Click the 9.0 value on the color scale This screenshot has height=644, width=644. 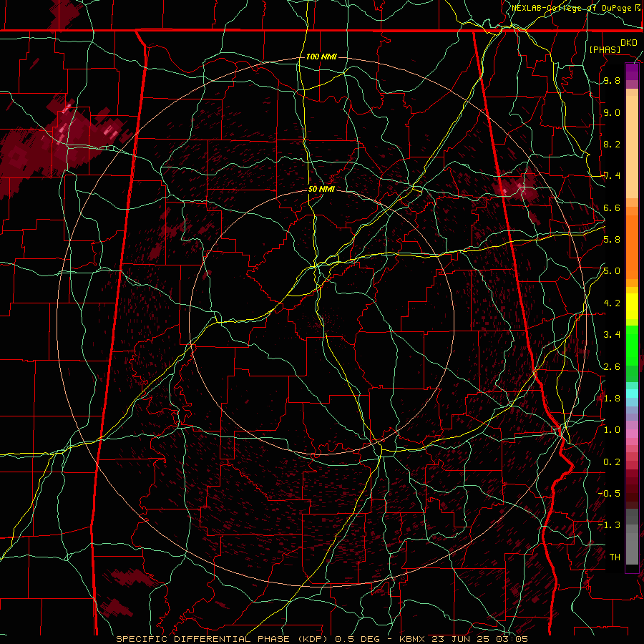(611, 112)
